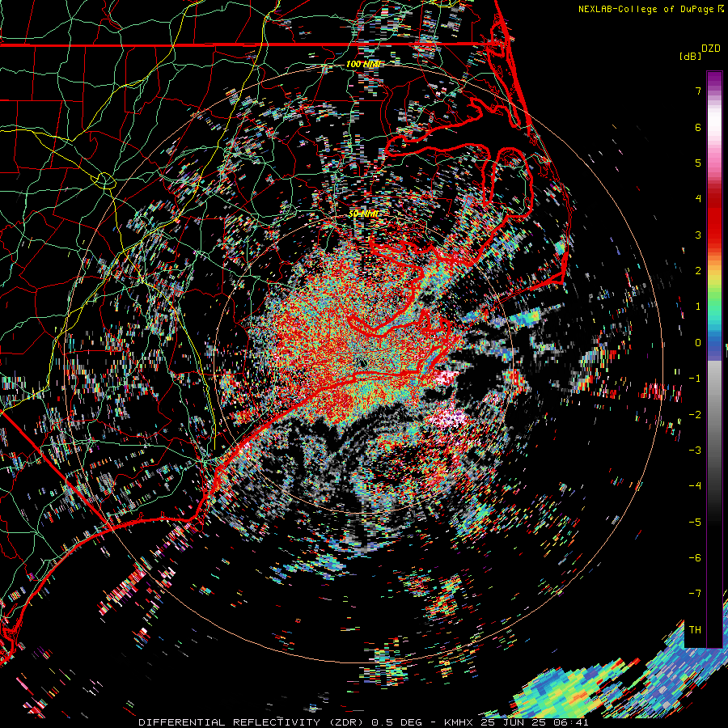The height and width of the screenshot is (728, 728).
Task: Click the vertical ZDR color scale bar
Action: (714, 359)
